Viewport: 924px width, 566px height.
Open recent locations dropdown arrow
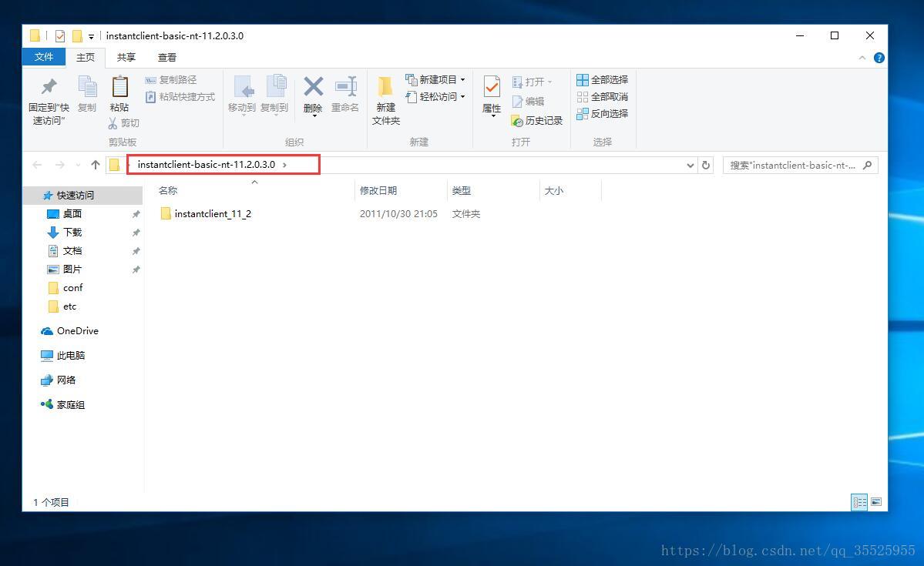point(79,166)
